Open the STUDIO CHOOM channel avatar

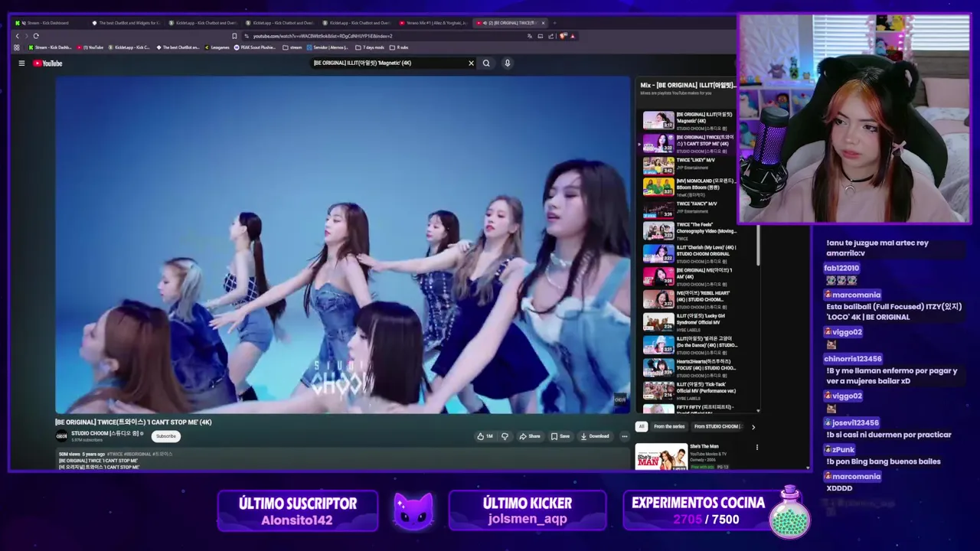click(61, 436)
